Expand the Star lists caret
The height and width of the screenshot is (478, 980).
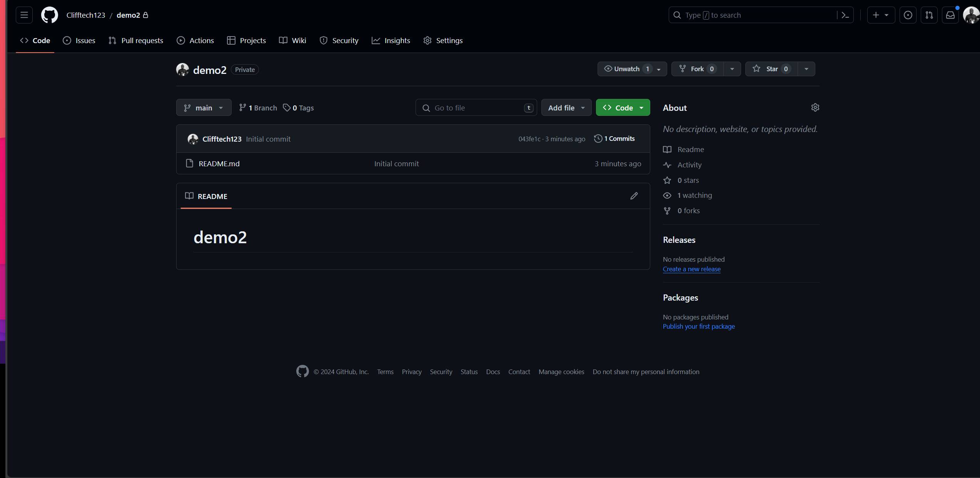pos(806,69)
